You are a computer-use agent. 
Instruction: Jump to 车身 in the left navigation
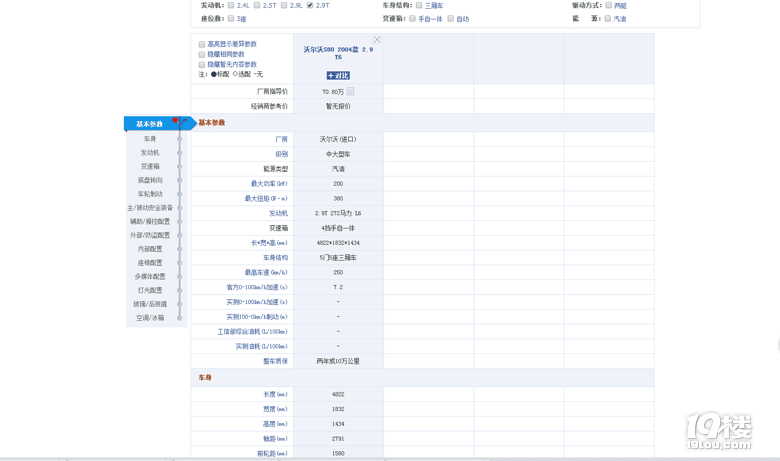point(150,139)
